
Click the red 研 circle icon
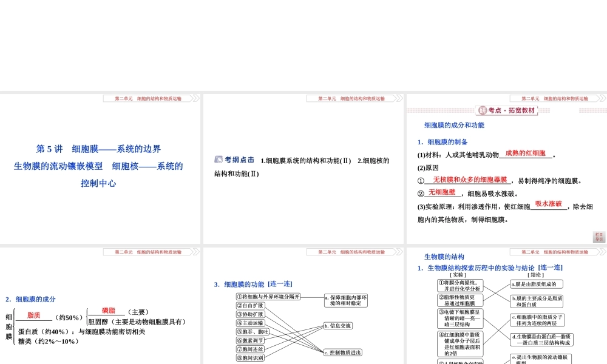483,110
